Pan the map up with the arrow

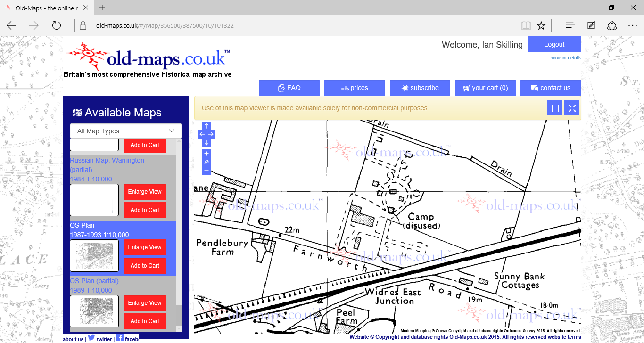coord(206,126)
